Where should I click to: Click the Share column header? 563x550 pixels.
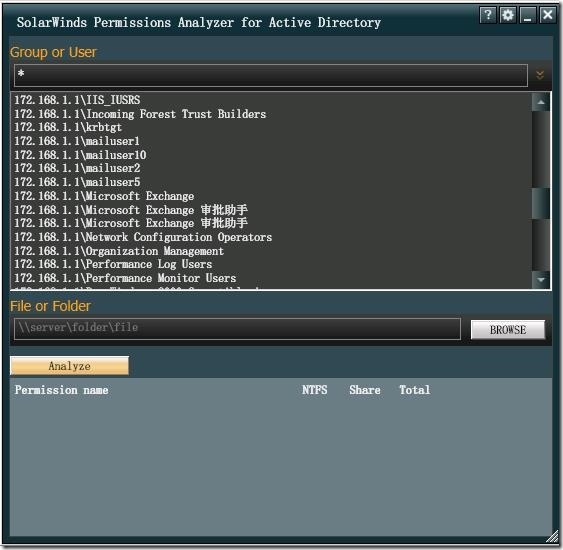[365, 390]
